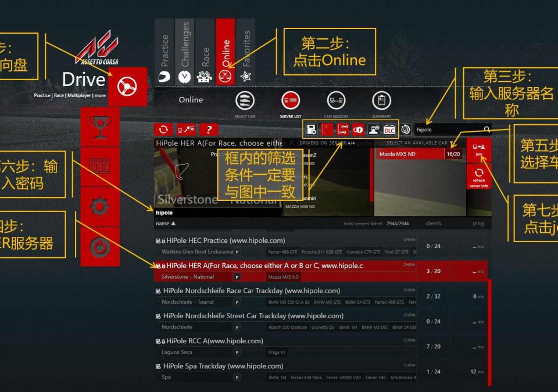558x392 pixels.
Task: Switch to the Challenges tab
Action: (185, 52)
